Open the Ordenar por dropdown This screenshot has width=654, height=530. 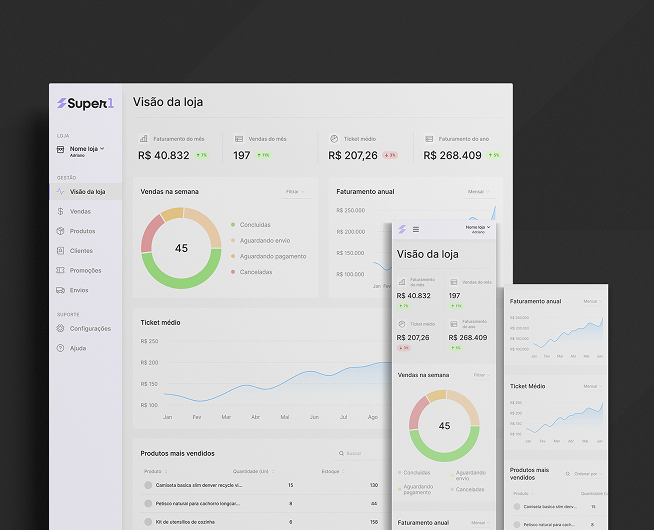pos(586,473)
